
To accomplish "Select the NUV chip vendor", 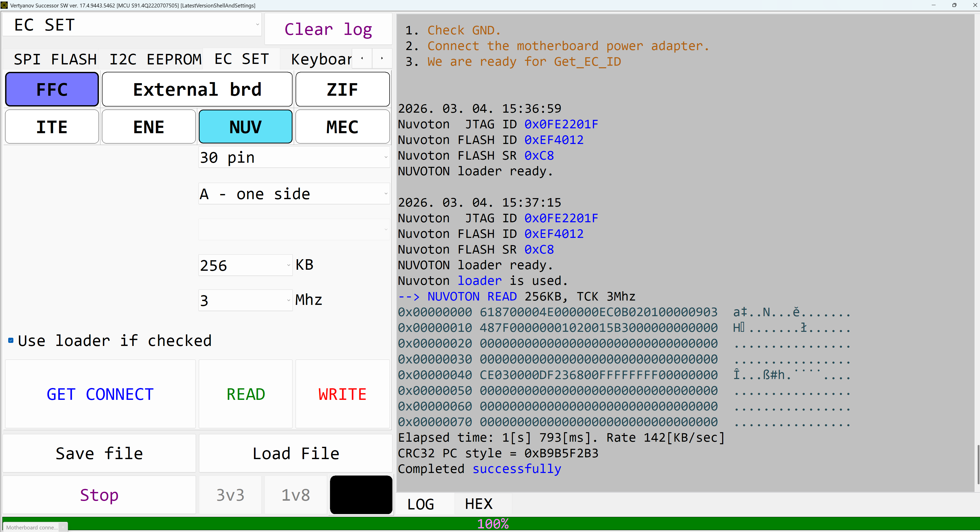I will tap(245, 127).
